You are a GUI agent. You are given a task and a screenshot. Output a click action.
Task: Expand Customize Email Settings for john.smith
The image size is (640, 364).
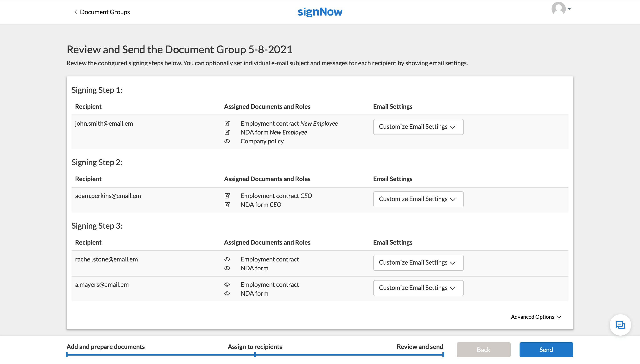click(418, 127)
